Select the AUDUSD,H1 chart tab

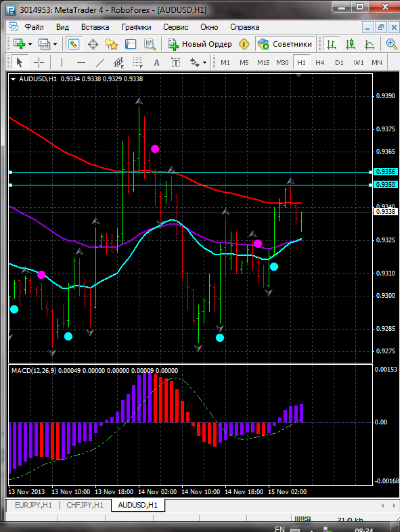[x=138, y=505]
